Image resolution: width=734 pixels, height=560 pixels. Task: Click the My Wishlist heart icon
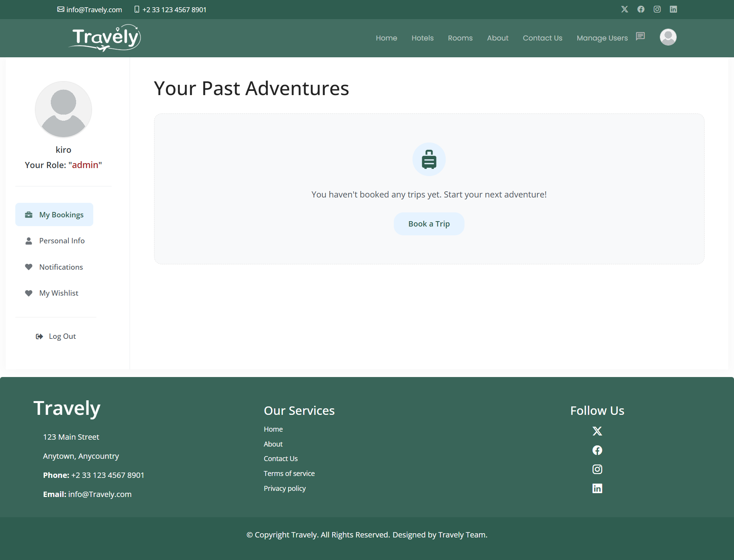[29, 293]
